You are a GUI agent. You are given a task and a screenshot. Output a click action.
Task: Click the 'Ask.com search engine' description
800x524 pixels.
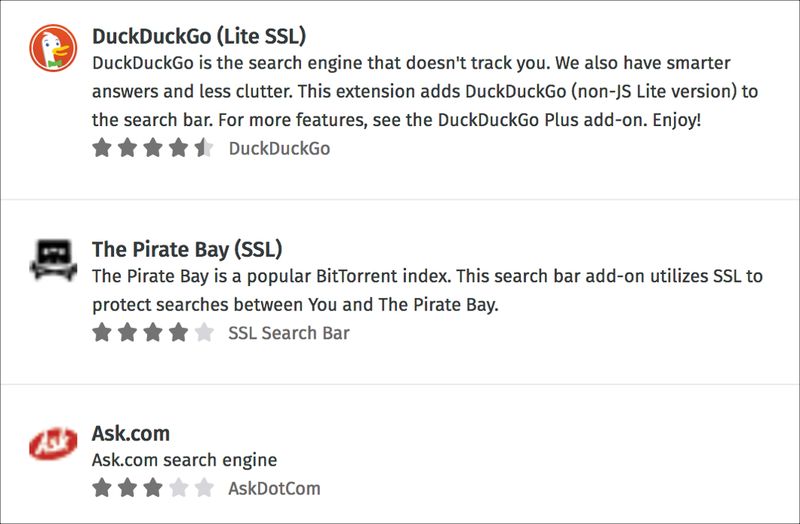[184, 460]
